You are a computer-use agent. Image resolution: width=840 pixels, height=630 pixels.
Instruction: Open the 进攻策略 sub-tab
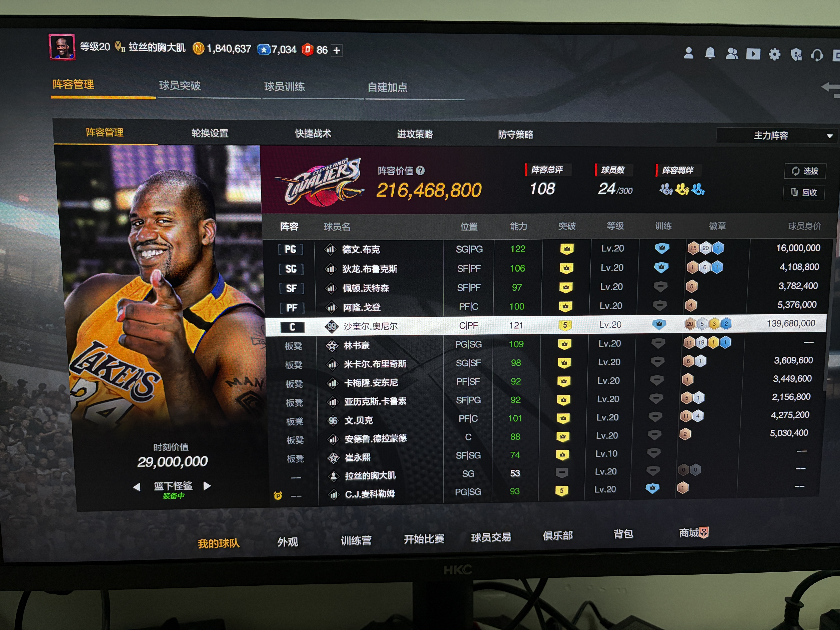pyautogui.click(x=415, y=134)
